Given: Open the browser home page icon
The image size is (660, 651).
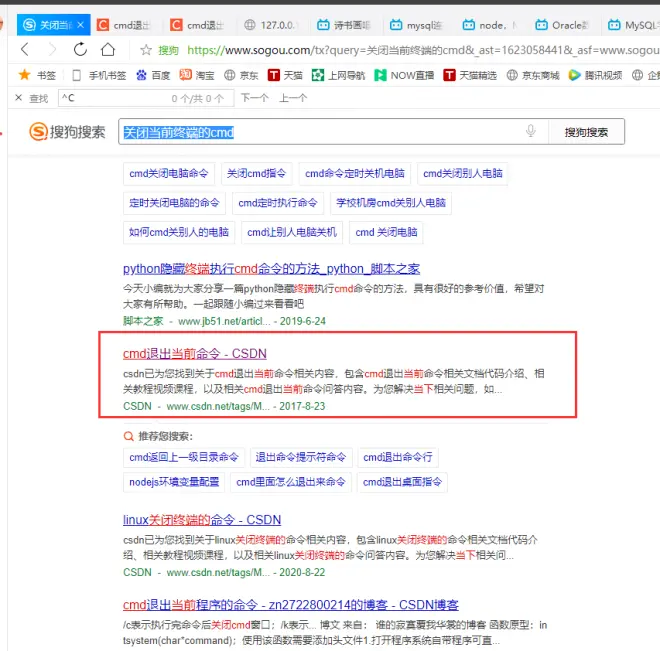Looking at the screenshot, I should click(108, 50).
